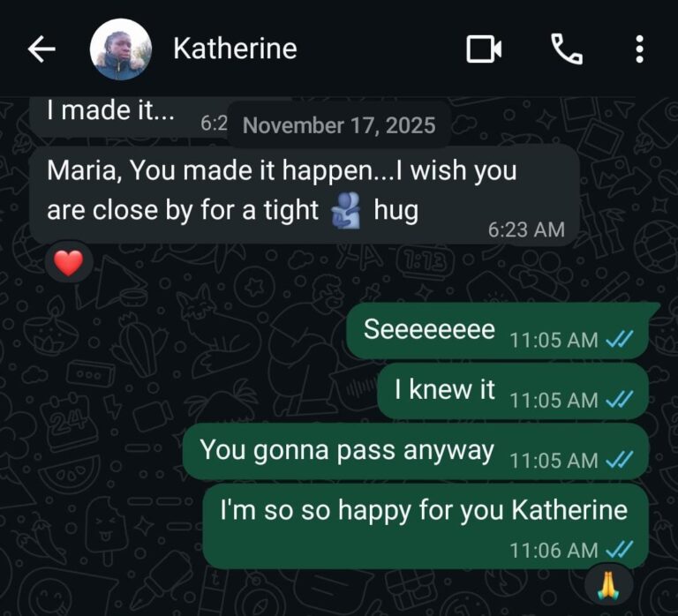Screen dimensions: 678x616
Task: Tap the hugging people emoji in message
Action: [346, 210]
